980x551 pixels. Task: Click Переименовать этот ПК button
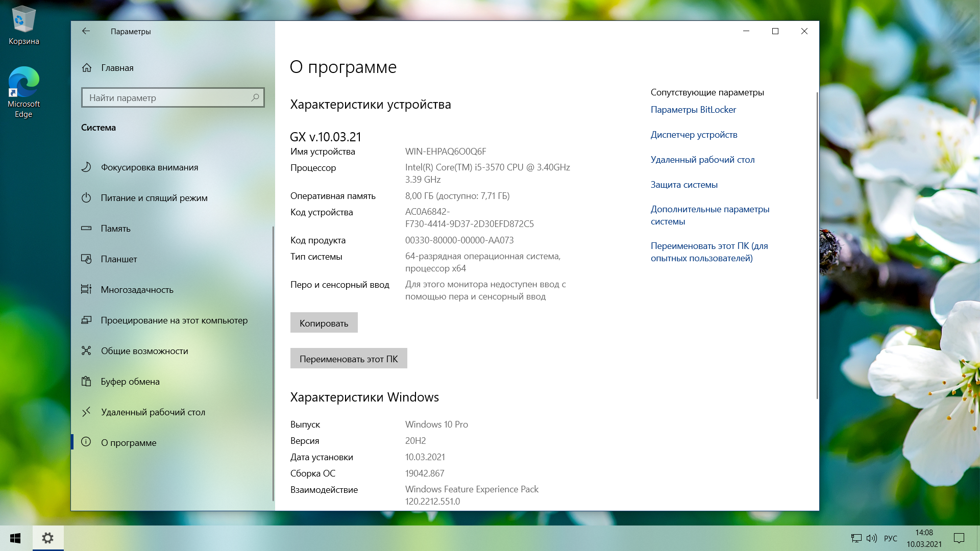349,358
